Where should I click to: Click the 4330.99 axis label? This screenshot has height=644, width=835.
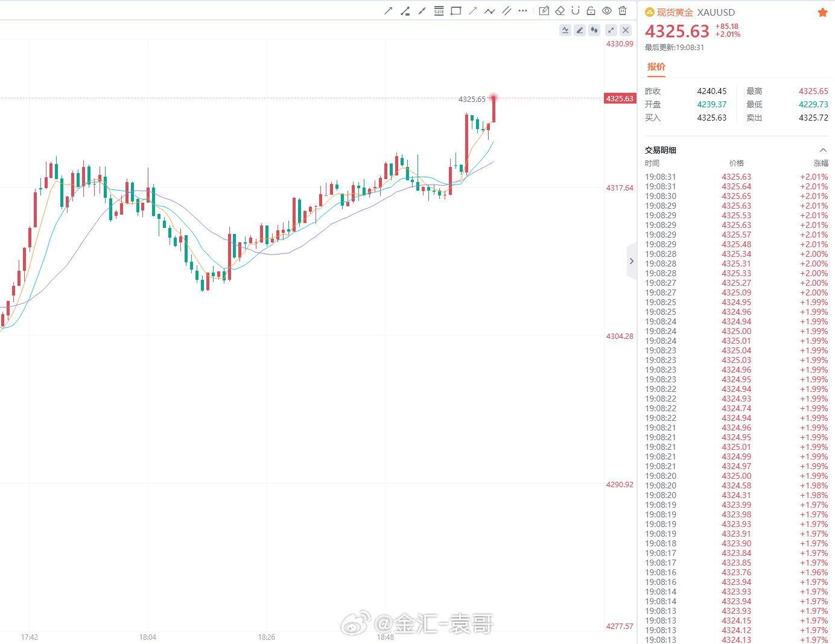pyautogui.click(x=620, y=44)
